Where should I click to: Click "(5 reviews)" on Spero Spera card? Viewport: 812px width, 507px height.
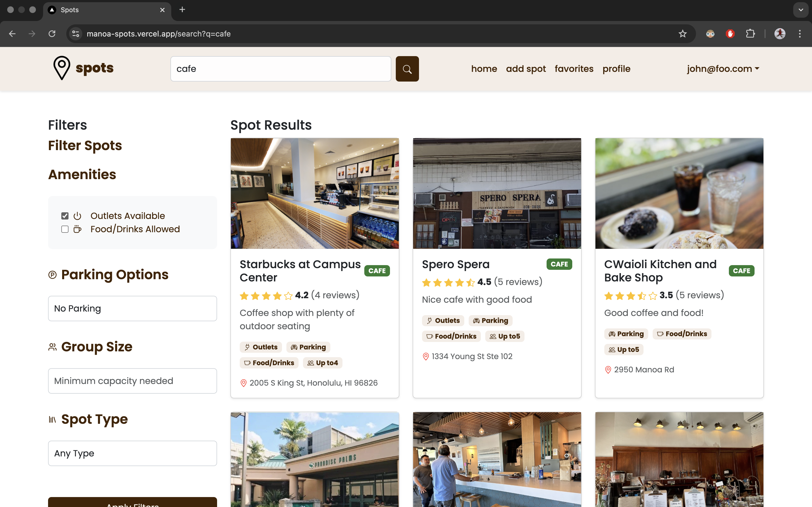[x=518, y=282]
